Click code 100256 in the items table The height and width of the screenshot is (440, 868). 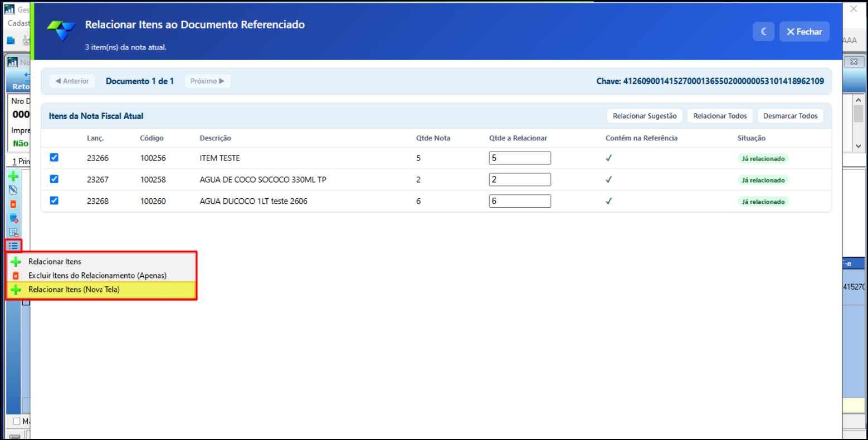pos(153,158)
